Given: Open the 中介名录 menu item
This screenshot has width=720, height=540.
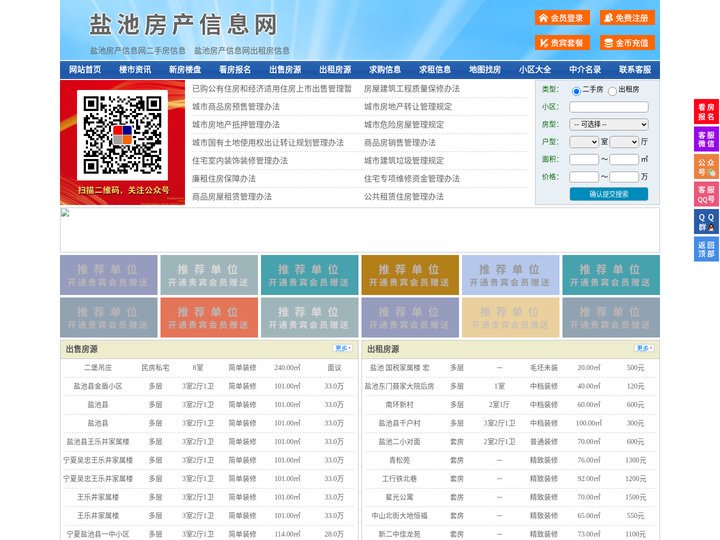Looking at the screenshot, I should point(585,70).
